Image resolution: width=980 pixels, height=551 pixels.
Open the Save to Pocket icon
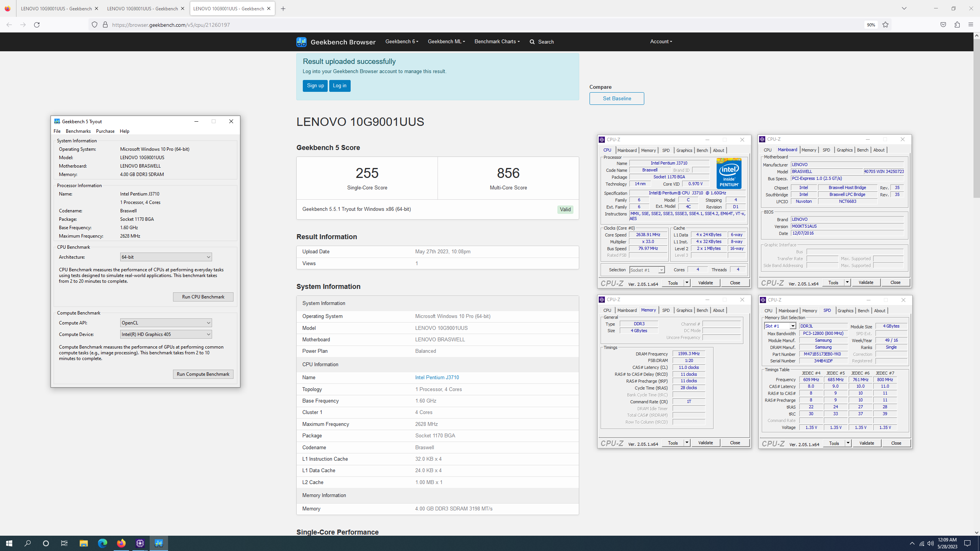[943, 25]
